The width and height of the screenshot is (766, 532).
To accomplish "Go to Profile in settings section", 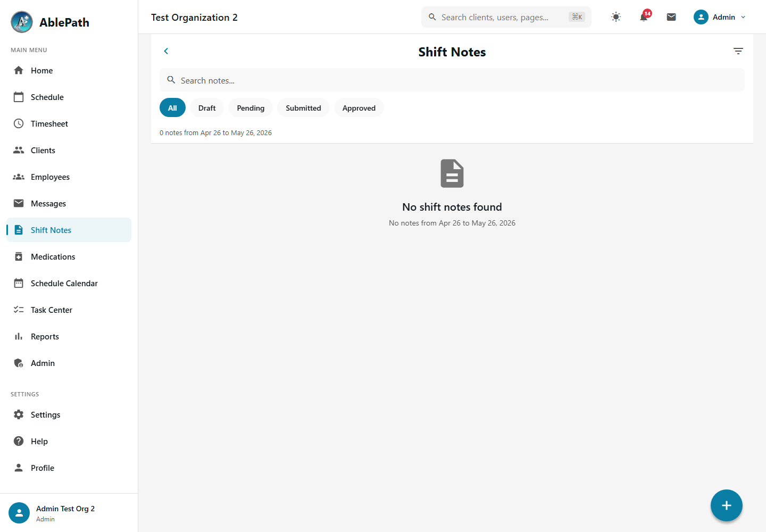I will pyautogui.click(x=69, y=468).
